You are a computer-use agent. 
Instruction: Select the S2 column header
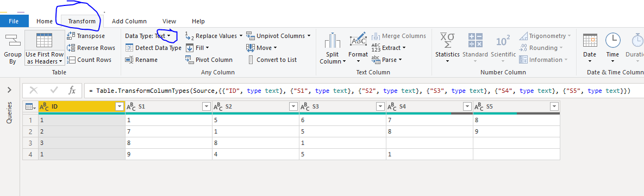(x=256, y=106)
